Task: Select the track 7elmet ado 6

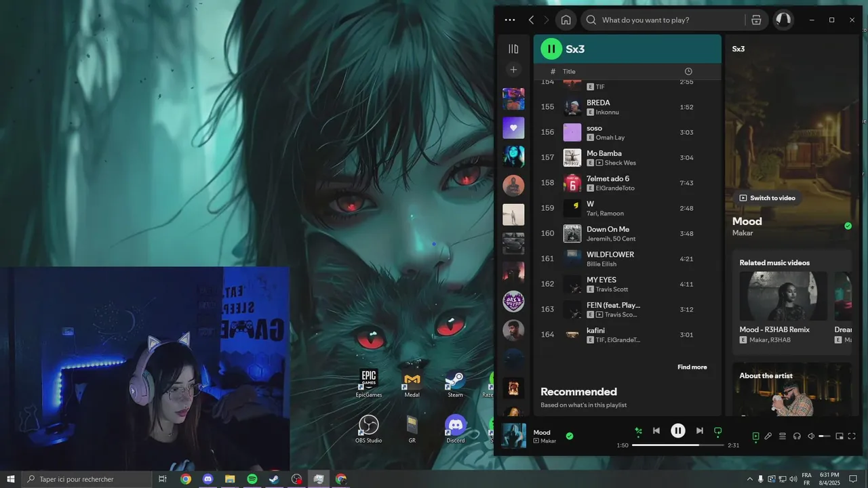Action: 627,183
